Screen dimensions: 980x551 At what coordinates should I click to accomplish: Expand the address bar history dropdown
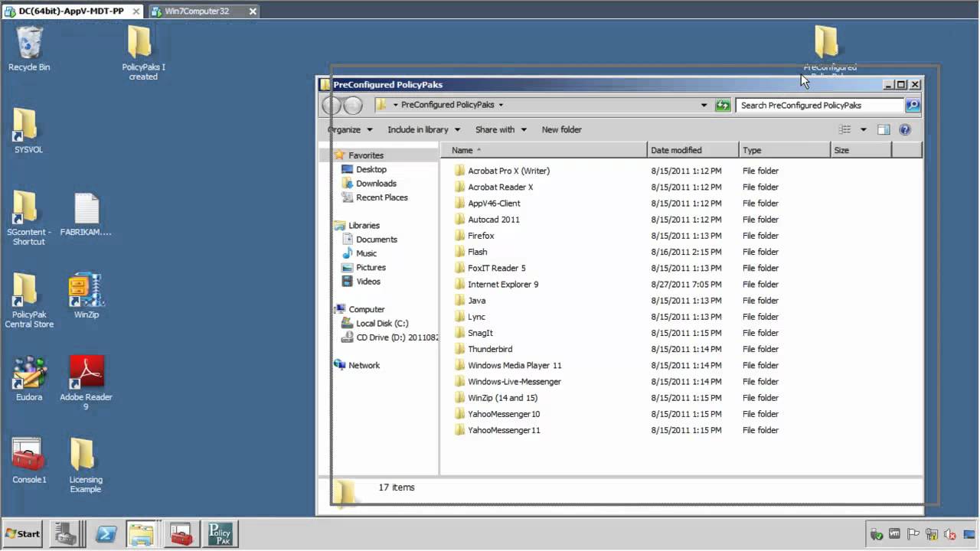(704, 105)
